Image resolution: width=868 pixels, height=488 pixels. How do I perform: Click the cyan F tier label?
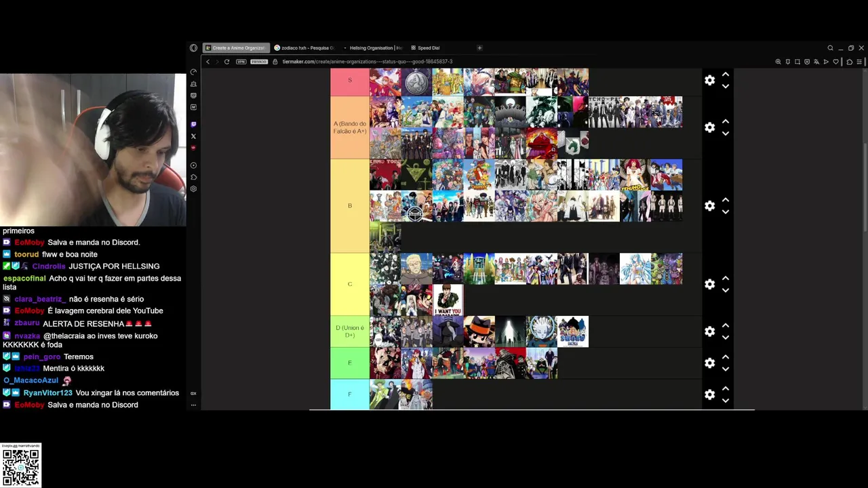350,394
